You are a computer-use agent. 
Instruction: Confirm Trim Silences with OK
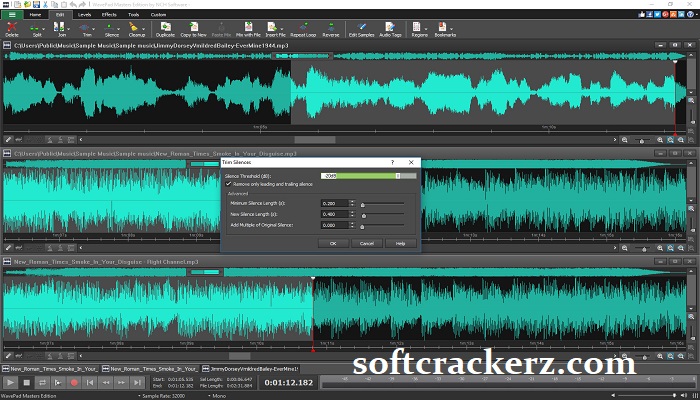[333, 243]
